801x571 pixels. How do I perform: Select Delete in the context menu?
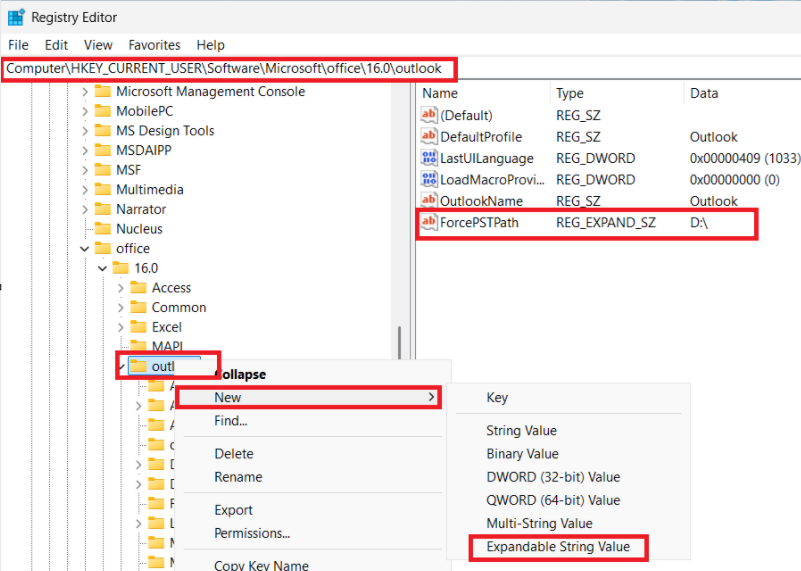234,454
